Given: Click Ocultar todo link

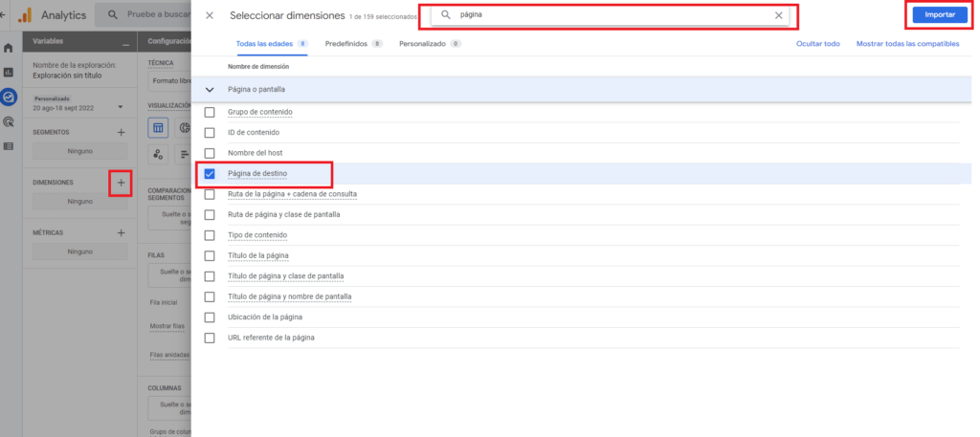Looking at the screenshot, I should click(817, 44).
